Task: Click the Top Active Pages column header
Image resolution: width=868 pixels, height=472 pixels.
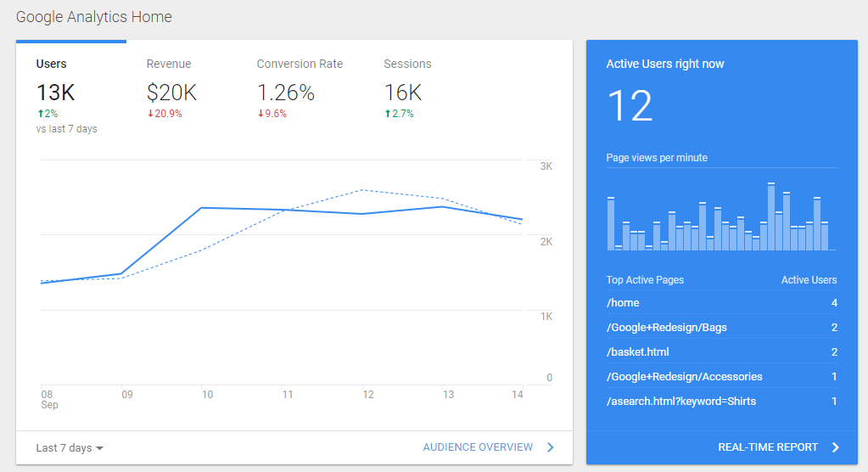Action: tap(645, 280)
